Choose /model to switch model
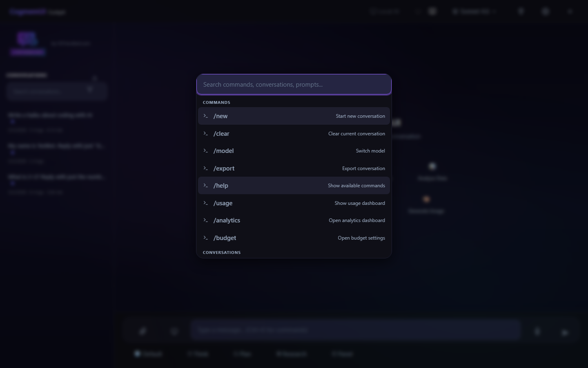The height and width of the screenshot is (368, 588). pyautogui.click(x=294, y=151)
